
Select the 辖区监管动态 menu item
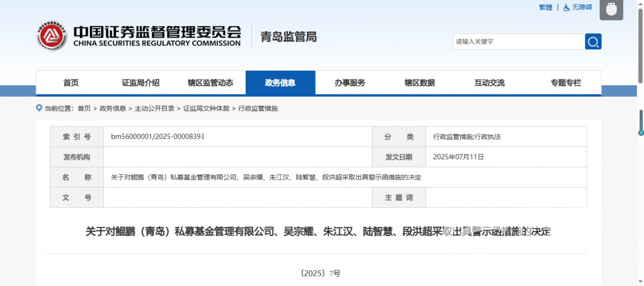(210, 83)
